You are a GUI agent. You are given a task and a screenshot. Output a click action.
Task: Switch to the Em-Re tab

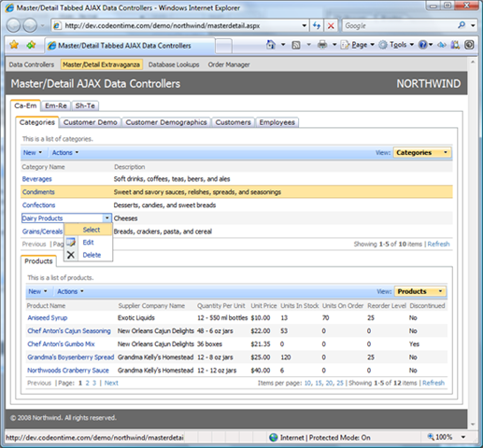point(56,105)
